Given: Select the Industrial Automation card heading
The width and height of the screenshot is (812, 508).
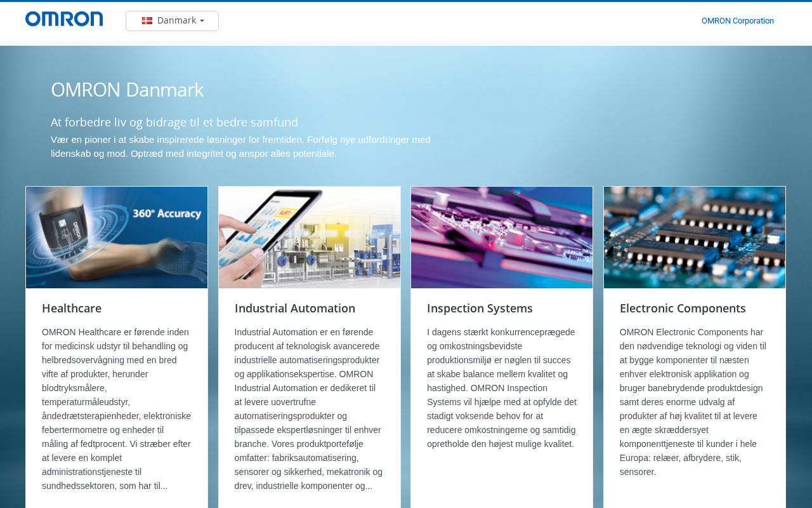Looking at the screenshot, I should coord(295,308).
